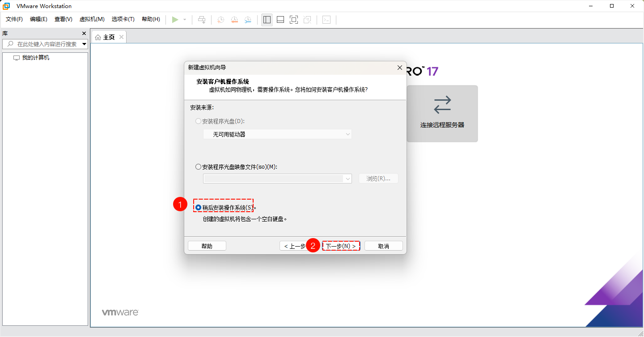Choose 安装程序光盘 radio option
Screen dimensions: 644x337
[x=198, y=121]
